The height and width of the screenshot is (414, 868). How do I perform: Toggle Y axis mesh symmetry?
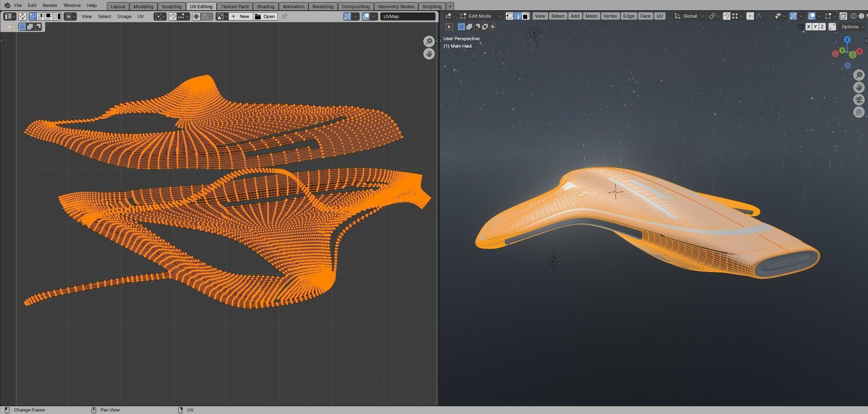(815, 27)
